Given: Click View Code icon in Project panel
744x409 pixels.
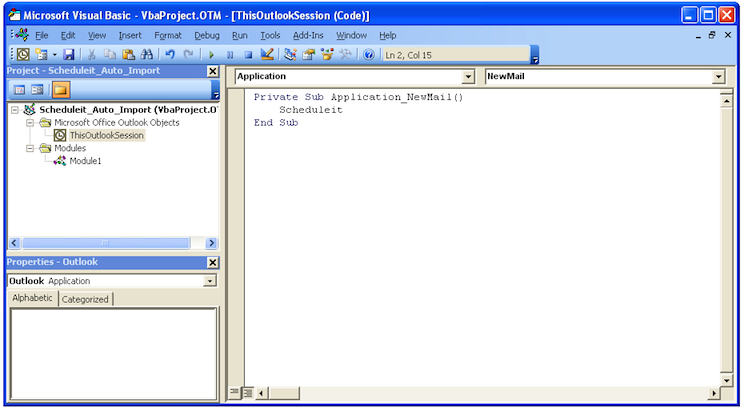Looking at the screenshot, I should (19, 90).
